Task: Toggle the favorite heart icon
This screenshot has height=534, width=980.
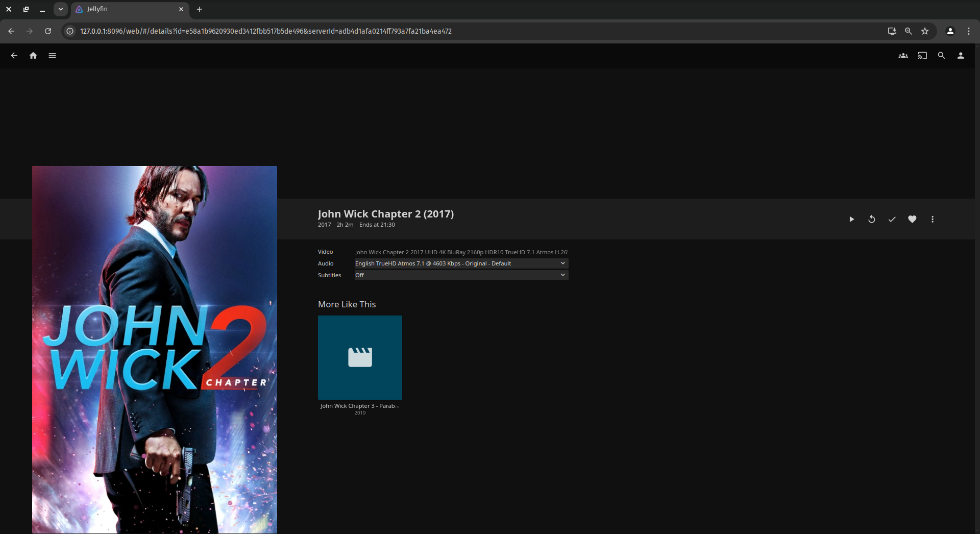Action: (912, 219)
